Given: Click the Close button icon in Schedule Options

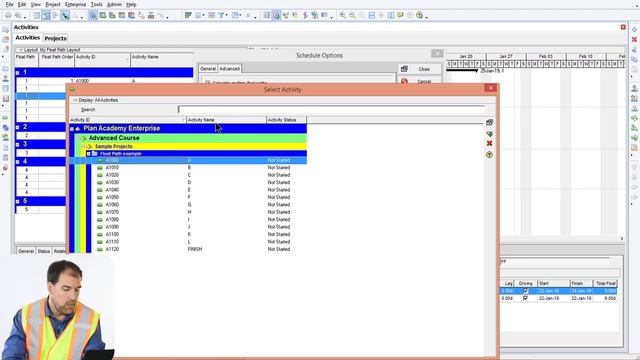Looking at the screenshot, I should tap(404, 69).
